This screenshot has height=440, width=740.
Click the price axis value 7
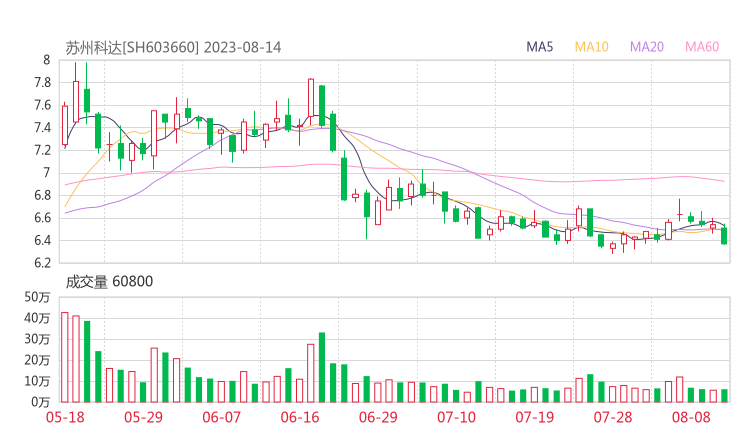click(46, 173)
